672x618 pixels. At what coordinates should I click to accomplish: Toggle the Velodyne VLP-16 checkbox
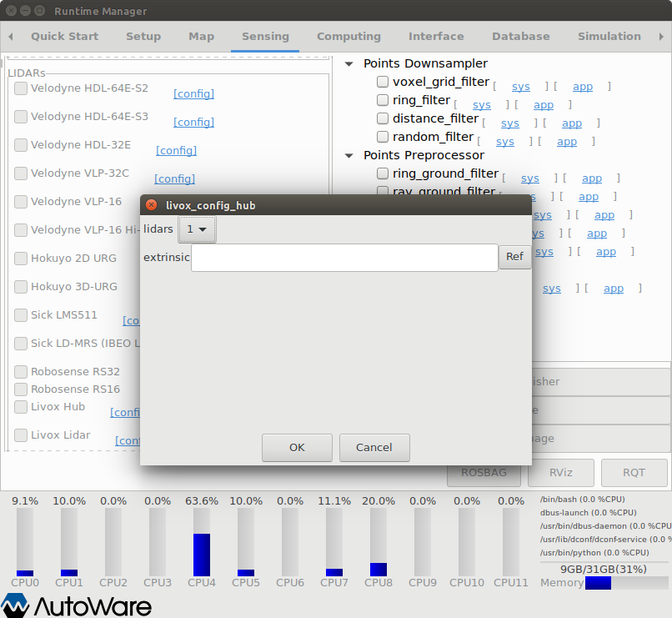pos(21,202)
